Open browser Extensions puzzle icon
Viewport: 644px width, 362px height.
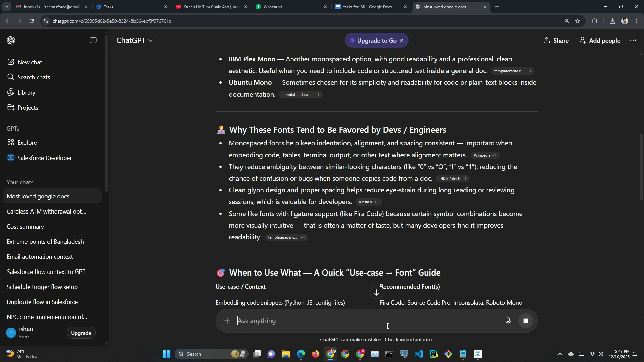click(594, 21)
